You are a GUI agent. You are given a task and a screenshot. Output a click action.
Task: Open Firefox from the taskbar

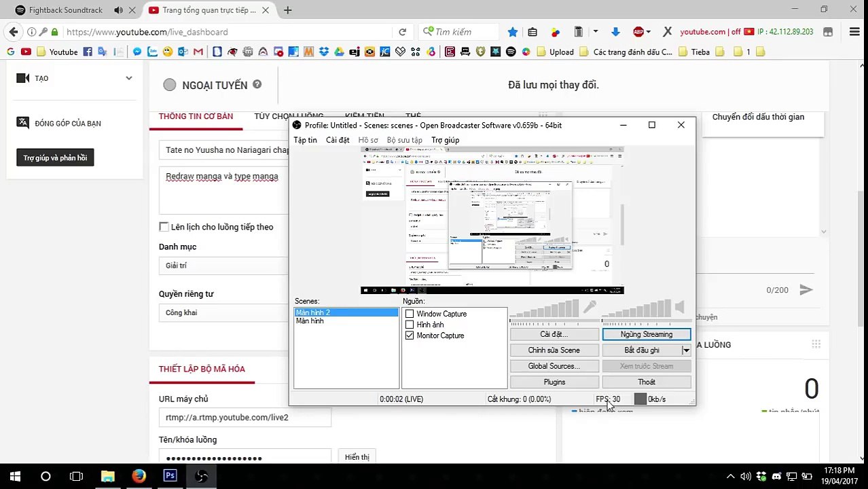(139, 476)
